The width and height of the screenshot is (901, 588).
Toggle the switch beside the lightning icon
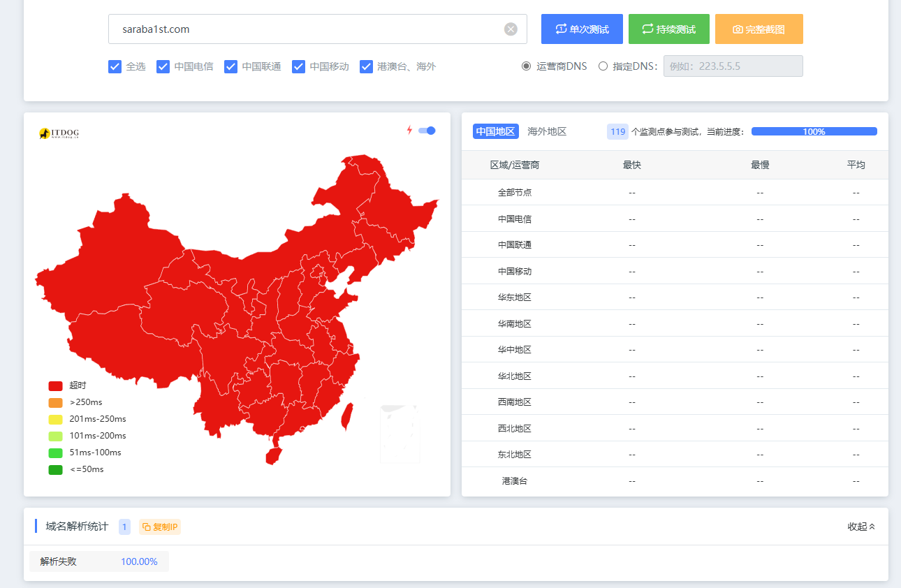pyautogui.click(x=427, y=131)
